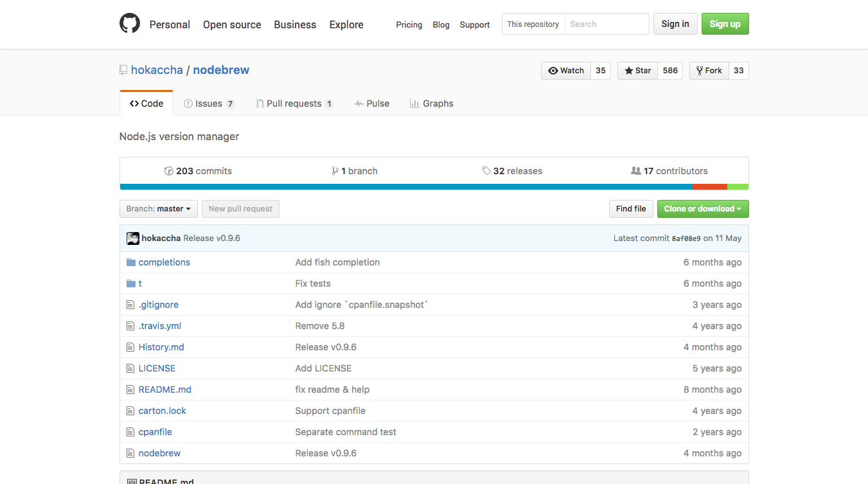The image size is (868, 484).
Task: Focus the repository Search input field
Action: (x=607, y=24)
